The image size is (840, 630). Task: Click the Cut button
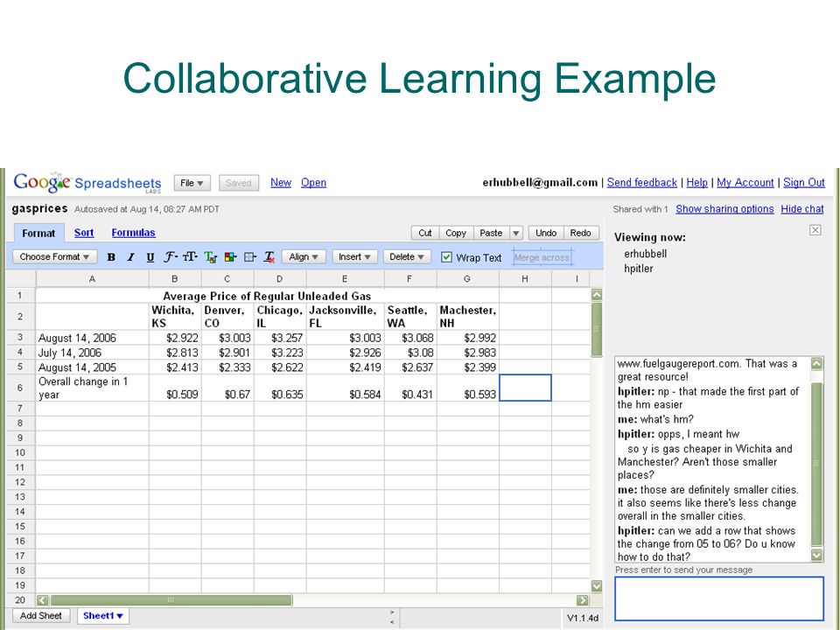tap(425, 233)
